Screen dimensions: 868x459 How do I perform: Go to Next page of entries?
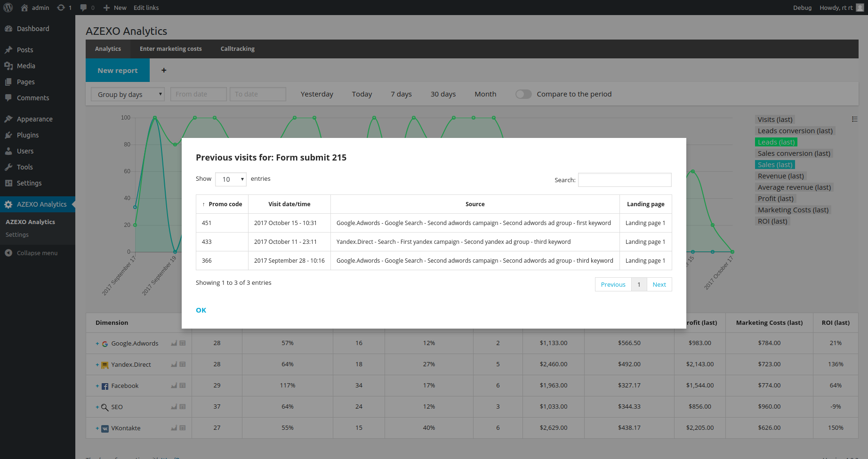pos(659,284)
